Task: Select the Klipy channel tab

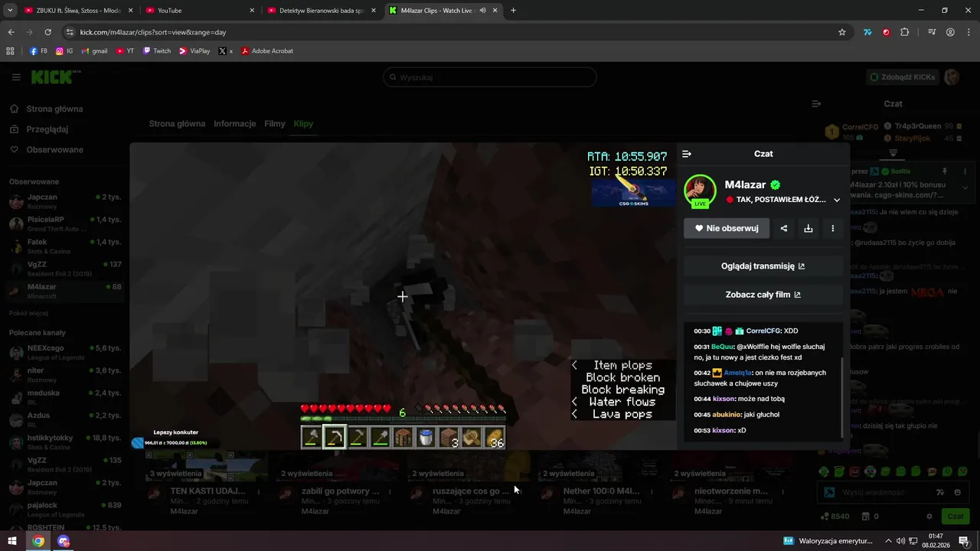Action: (303, 124)
